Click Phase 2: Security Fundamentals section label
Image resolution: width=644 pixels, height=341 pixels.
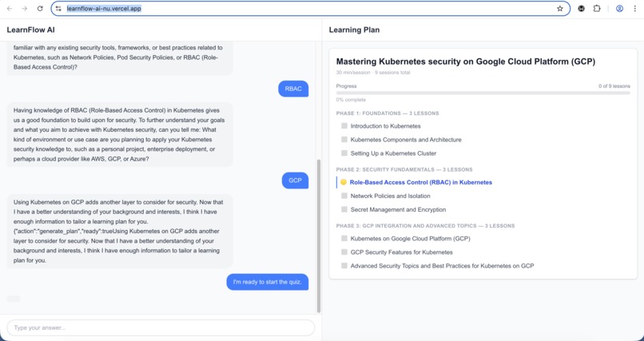(x=404, y=169)
